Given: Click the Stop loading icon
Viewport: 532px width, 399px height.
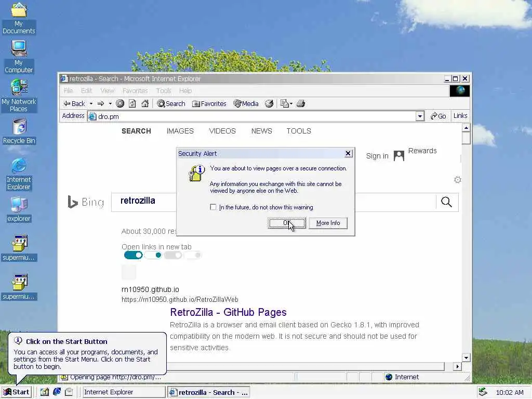Looking at the screenshot, I should pos(120,104).
